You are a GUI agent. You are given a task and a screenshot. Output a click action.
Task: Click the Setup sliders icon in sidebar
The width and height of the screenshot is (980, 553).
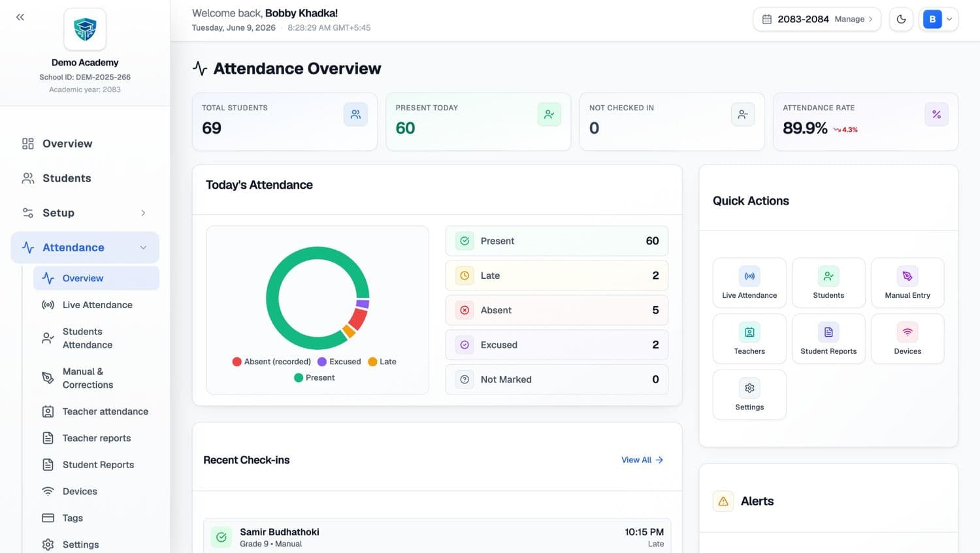(28, 213)
